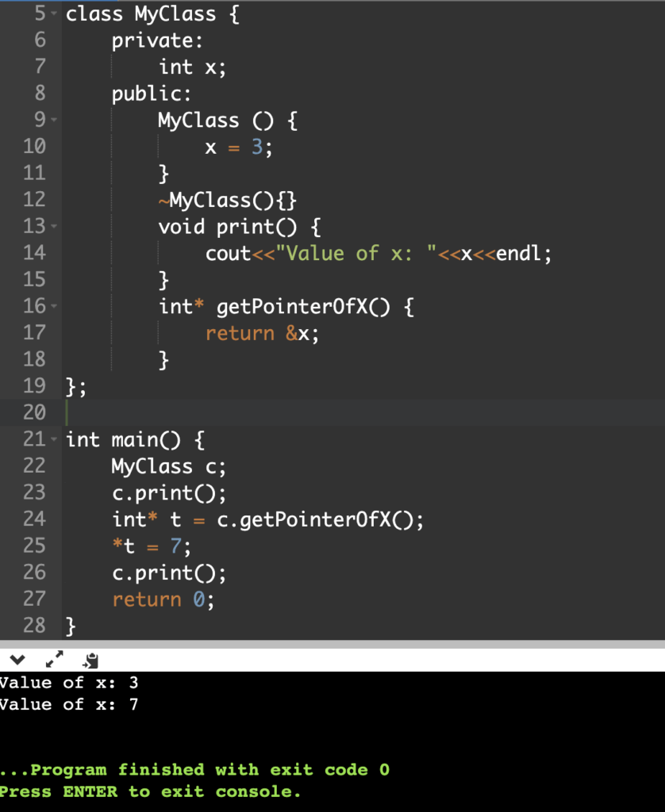665x812 pixels.
Task: Select line number 25 in the gutter
Action: pos(35,546)
